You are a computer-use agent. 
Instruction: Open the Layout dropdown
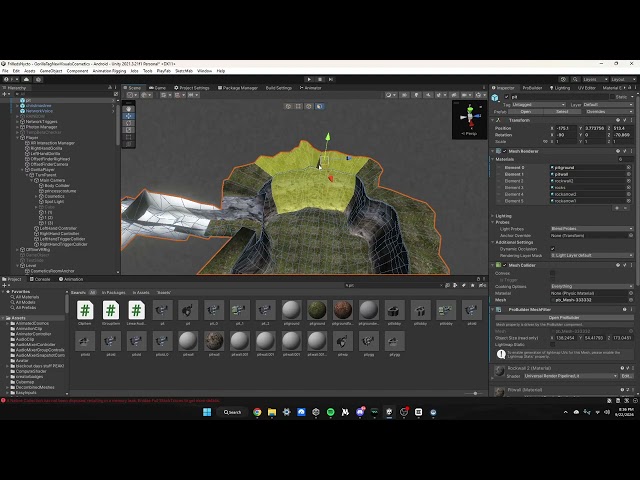[x=623, y=79]
